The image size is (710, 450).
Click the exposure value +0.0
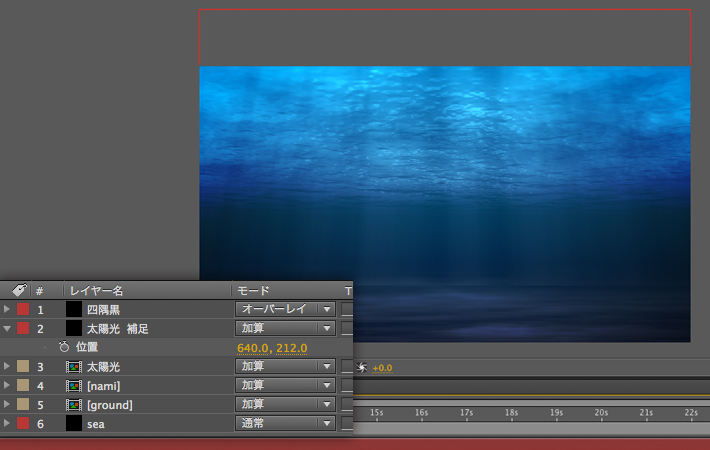[x=382, y=368]
